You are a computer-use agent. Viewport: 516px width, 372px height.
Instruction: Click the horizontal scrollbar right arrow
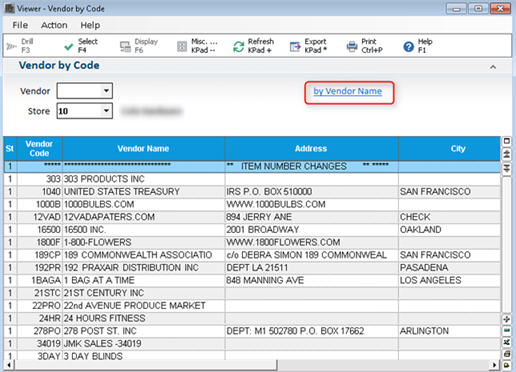pyautogui.click(x=494, y=365)
